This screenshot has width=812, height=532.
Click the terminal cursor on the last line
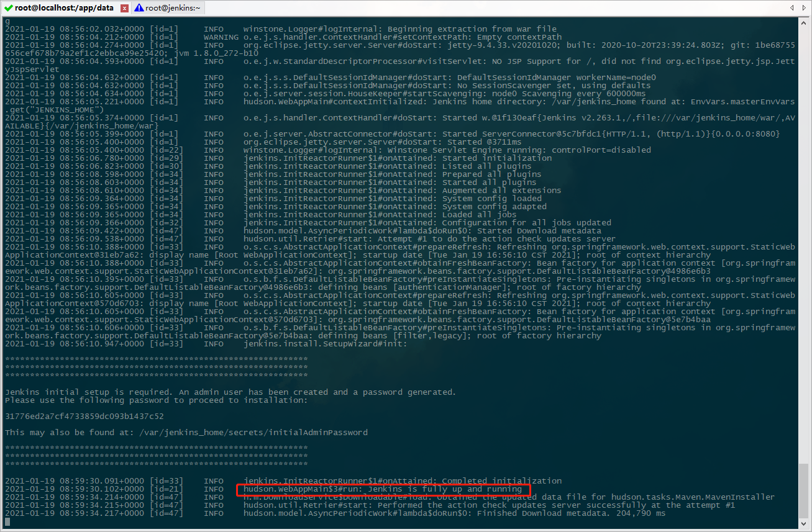tap(7, 522)
